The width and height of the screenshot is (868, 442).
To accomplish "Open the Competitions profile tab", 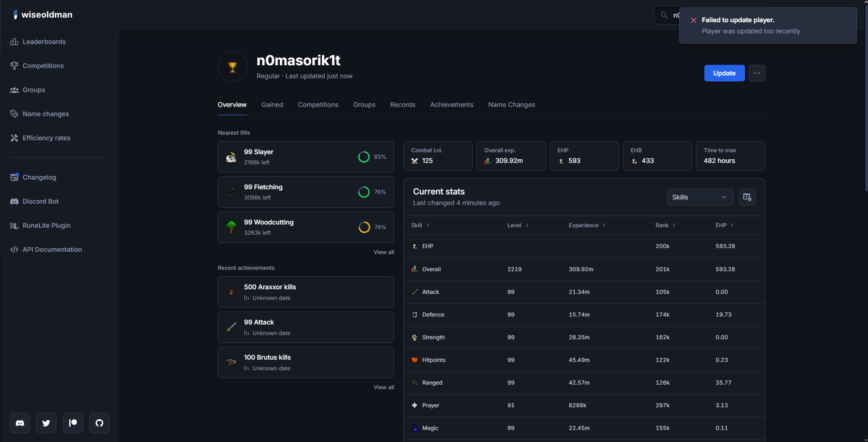I will coord(318,105).
